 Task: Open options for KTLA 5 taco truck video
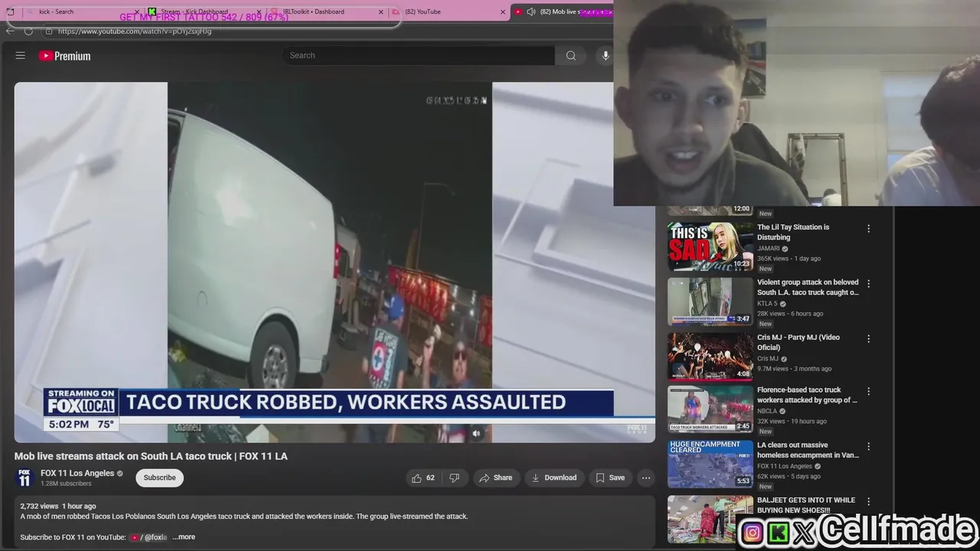(868, 284)
